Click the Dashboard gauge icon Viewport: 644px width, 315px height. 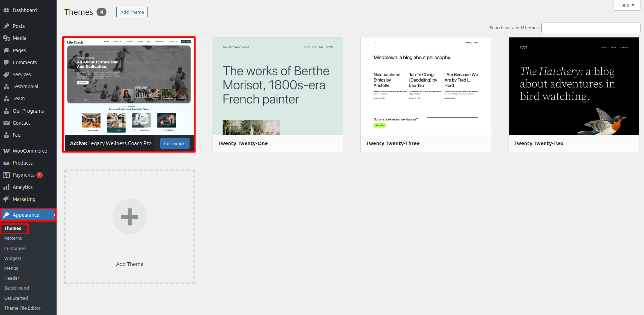(x=6, y=10)
